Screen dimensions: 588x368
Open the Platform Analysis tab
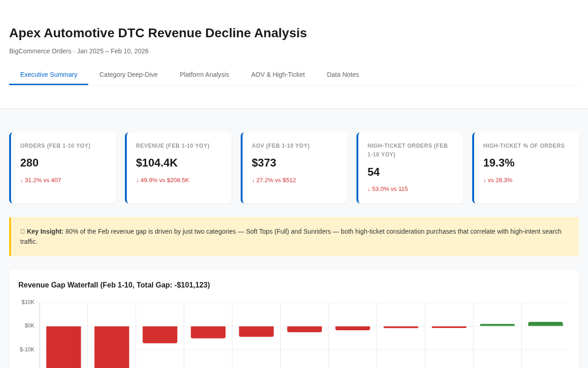[x=204, y=74]
